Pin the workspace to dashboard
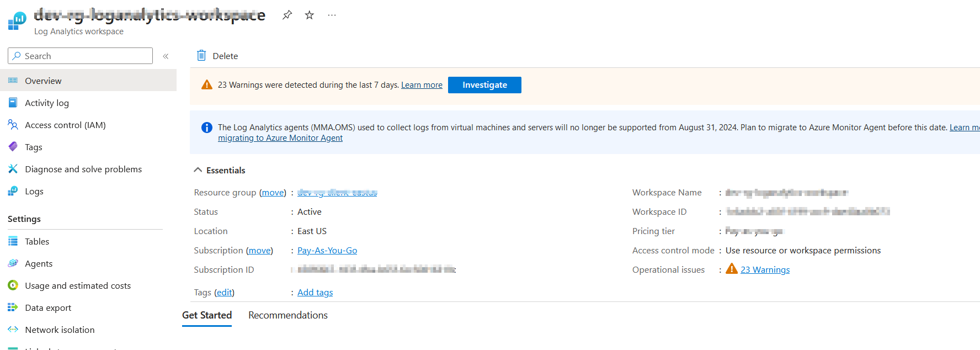This screenshot has width=980, height=350. click(287, 15)
